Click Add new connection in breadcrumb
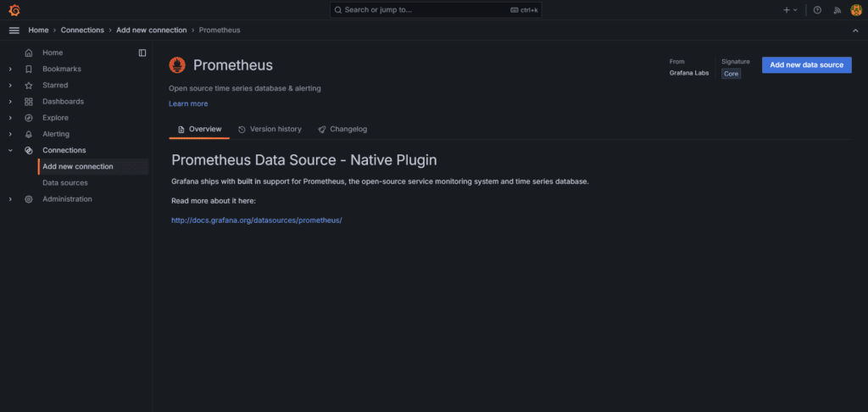 point(151,30)
